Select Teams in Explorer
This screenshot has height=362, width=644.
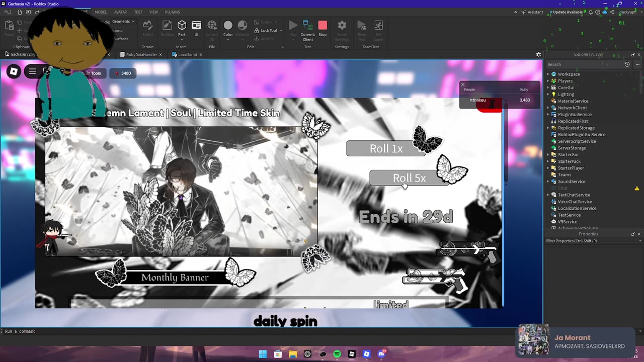[x=564, y=175]
